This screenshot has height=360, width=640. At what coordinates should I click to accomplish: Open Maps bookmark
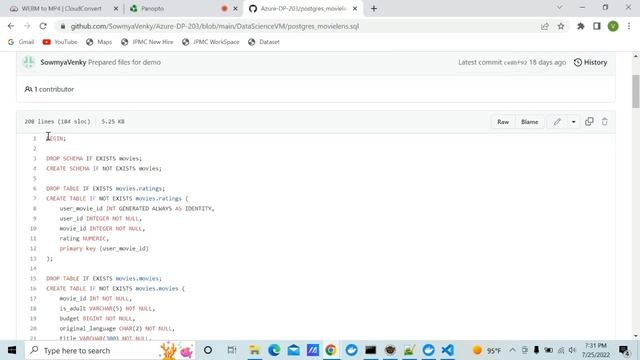(99, 42)
